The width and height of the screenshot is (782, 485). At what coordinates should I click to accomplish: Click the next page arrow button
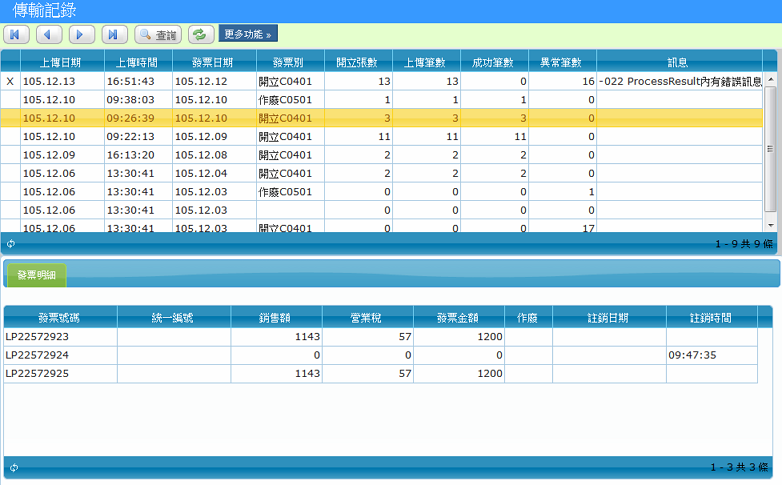(82, 35)
